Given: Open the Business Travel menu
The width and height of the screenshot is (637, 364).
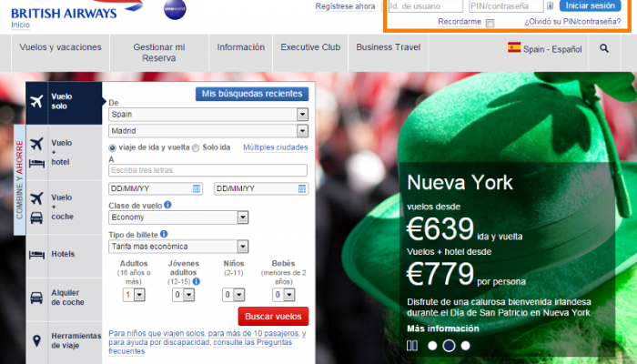Looking at the screenshot, I should click(388, 47).
